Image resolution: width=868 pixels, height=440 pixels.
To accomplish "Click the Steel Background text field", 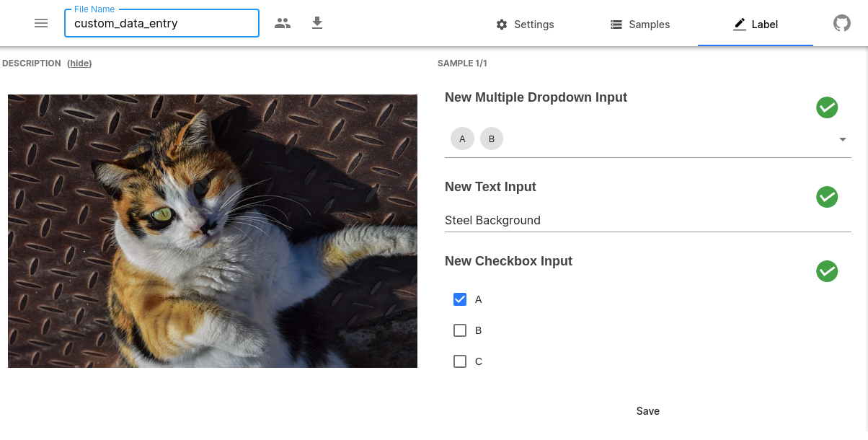I will pyautogui.click(x=647, y=220).
